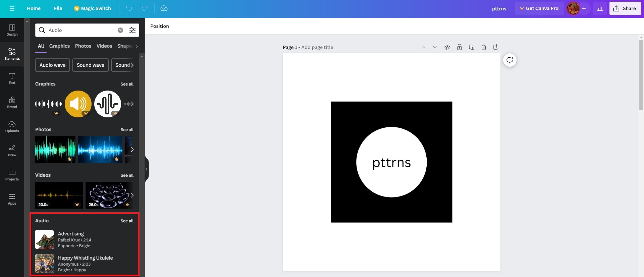Switch to the Photos tab

(83, 46)
